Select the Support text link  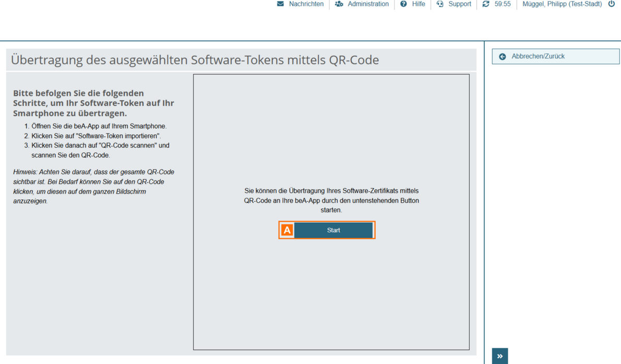(x=459, y=4)
